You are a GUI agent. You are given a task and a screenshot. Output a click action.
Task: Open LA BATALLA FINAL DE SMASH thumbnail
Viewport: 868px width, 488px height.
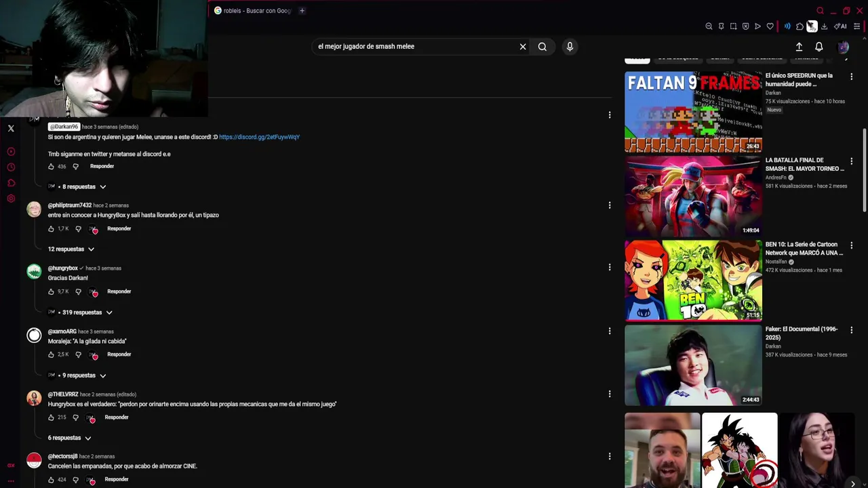693,196
